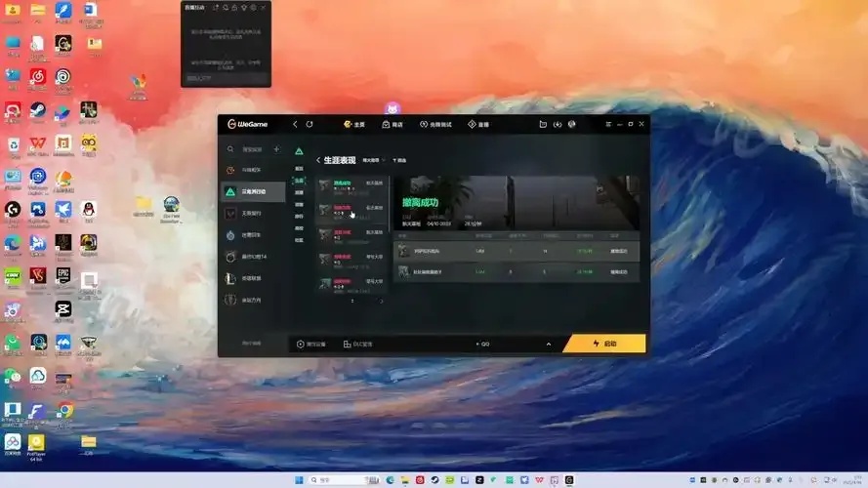Open the filter option beside the dropdown
Viewport: 868px width, 488px height.
[399, 160]
